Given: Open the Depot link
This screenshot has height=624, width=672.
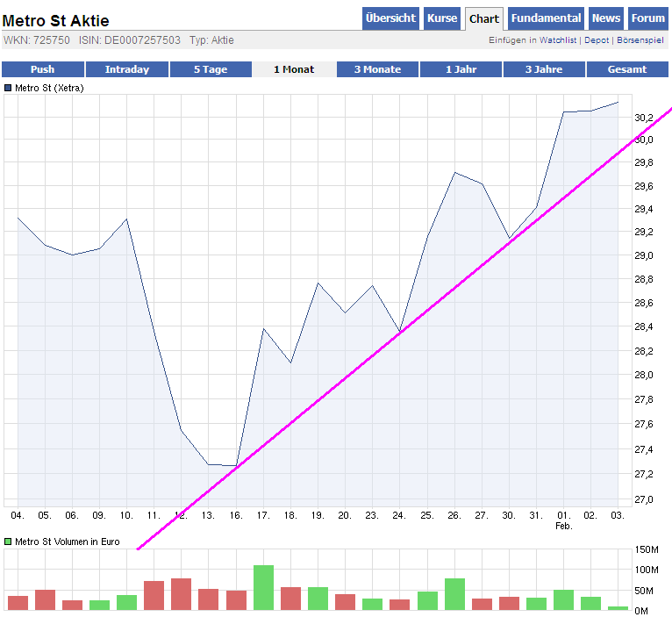Looking at the screenshot, I should click(x=597, y=40).
